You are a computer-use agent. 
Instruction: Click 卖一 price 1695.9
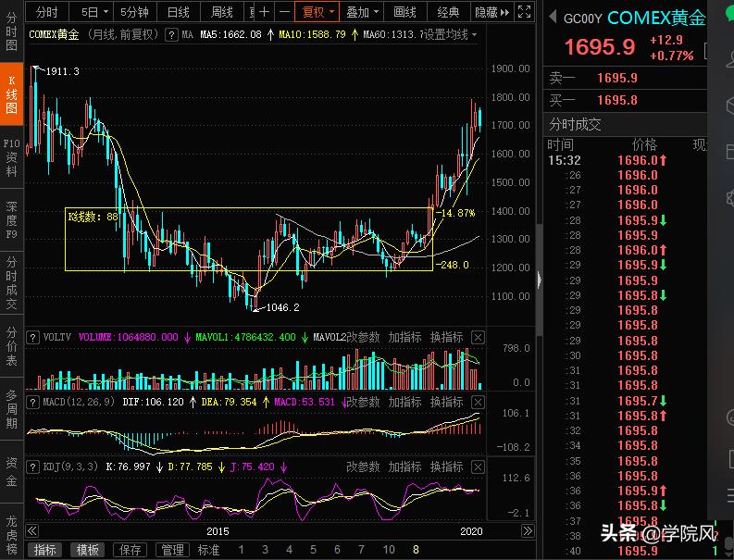tap(617, 78)
